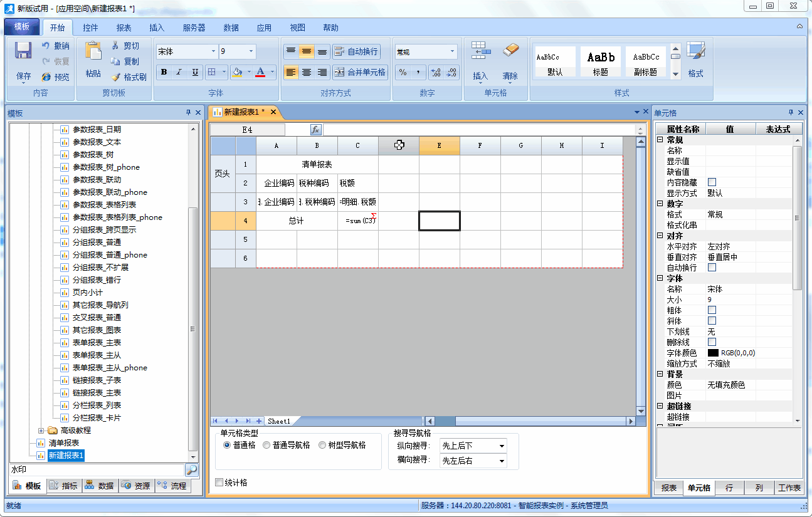Toggle bold text formatting
Screen dimensions: 812x517
click(x=164, y=72)
